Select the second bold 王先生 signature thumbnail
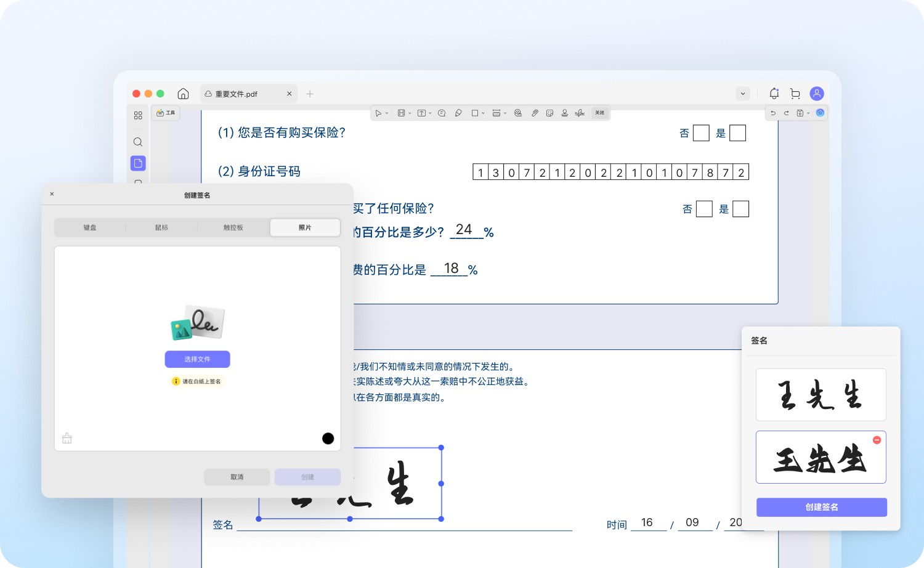 [x=821, y=457]
